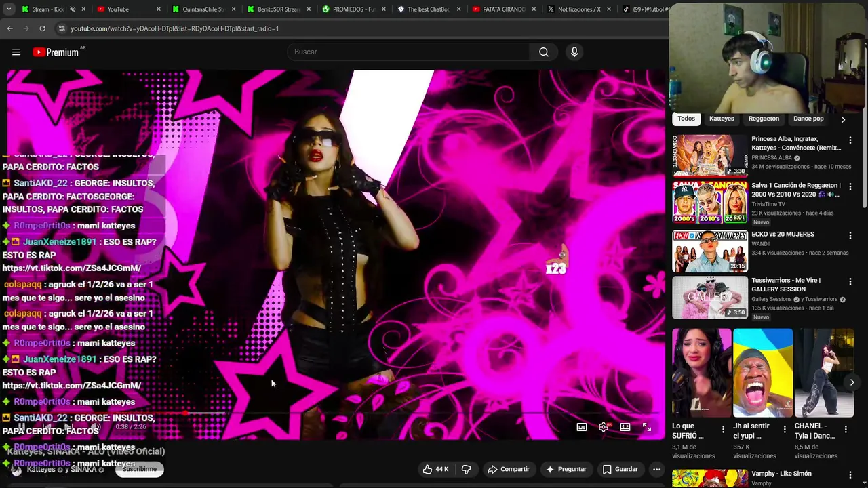Open Lo que SUFRIÓ short thumbnail
Screen dimensions: 868x488
(702, 373)
